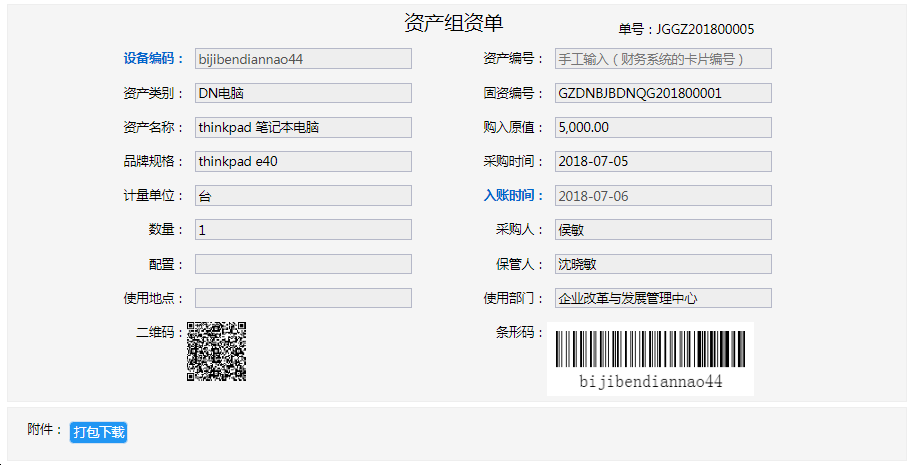Viewport: 911px width, 465px height.
Task: Click the 数量 field showing 1
Action: (303, 230)
